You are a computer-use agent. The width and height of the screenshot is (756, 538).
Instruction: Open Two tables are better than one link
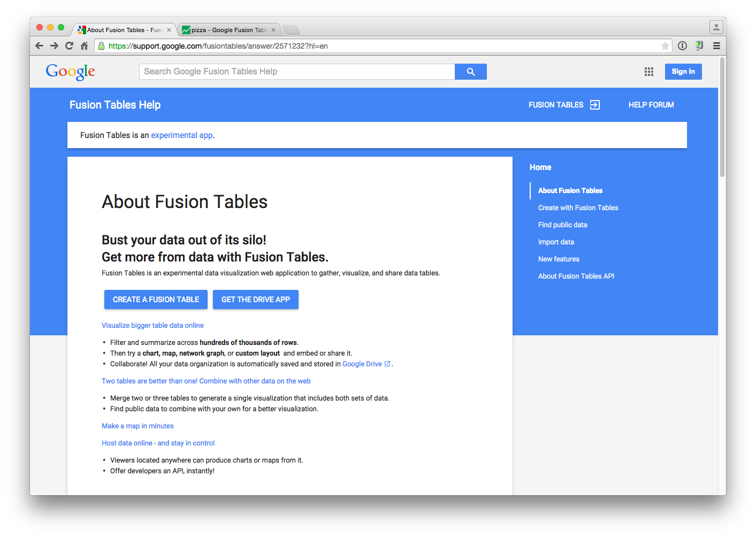click(x=206, y=381)
